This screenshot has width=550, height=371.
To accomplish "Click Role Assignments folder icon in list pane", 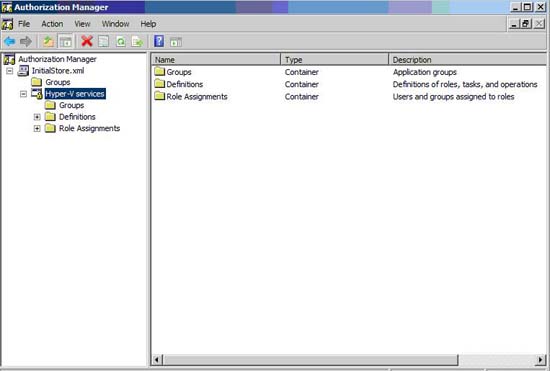I will coord(160,96).
